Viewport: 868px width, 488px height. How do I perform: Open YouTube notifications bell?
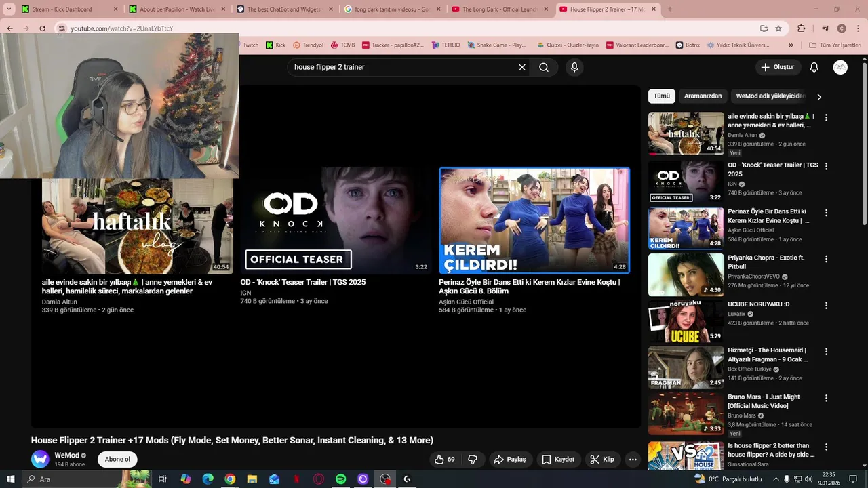coord(814,67)
